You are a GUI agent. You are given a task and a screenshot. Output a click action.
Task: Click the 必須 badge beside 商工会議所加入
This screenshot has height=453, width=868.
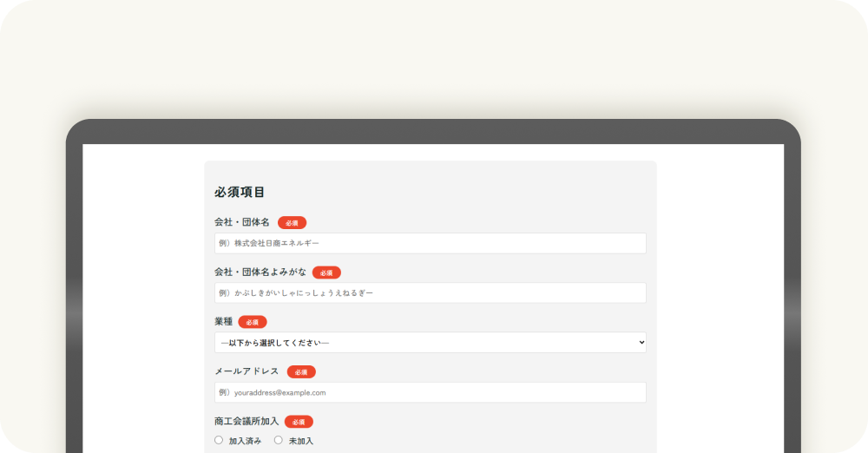point(299,422)
